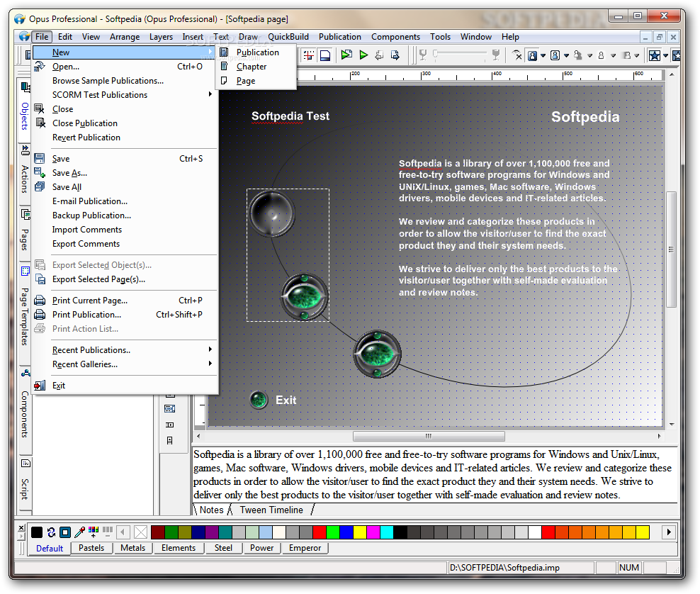The height and width of the screenshot is (594, 700).
Task: Click the Components panel icon on sidebar
Action: click(x=26, y=373)
